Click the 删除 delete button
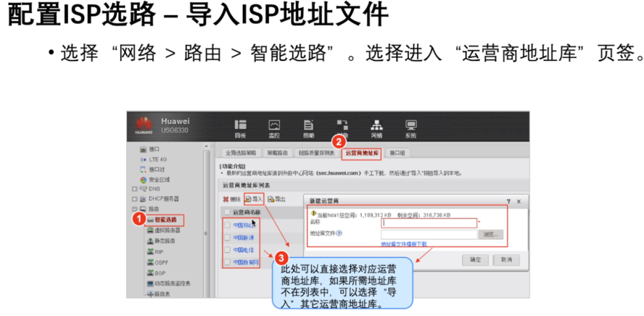 click(x=231, y=200)
